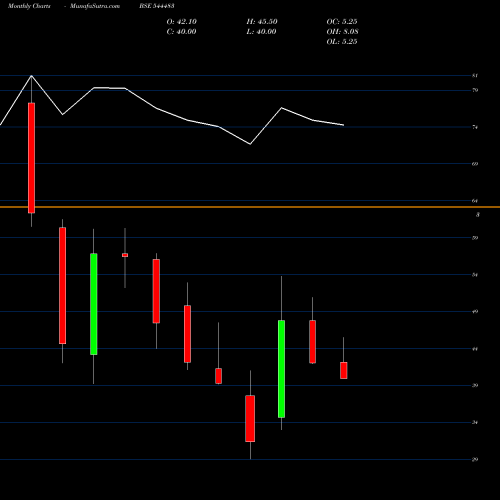Image resolution: width=500 pixels, height=500 pixels.
Task: Click the 'Monthly Charts' title text
Action: 29,6
